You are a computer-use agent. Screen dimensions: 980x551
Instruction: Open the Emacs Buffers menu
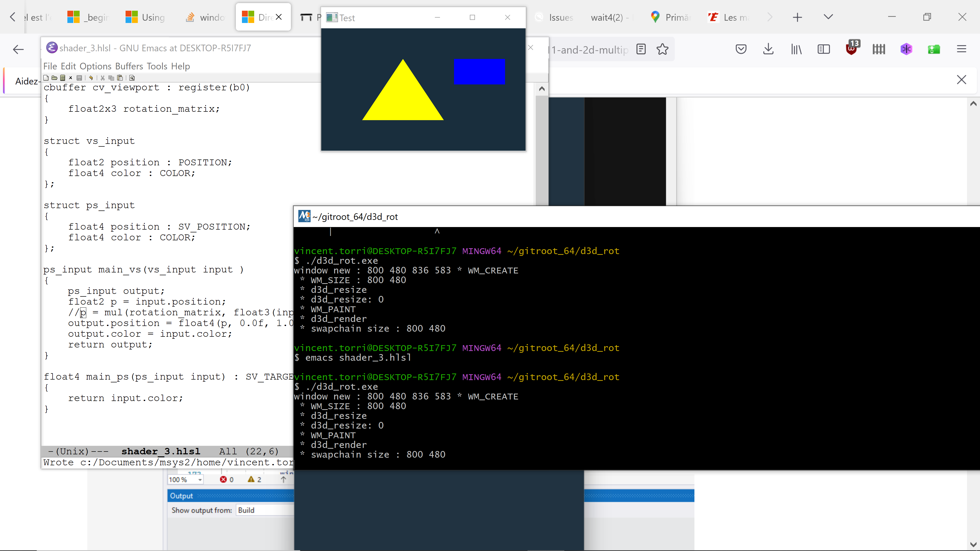click(x=129, y=66)
